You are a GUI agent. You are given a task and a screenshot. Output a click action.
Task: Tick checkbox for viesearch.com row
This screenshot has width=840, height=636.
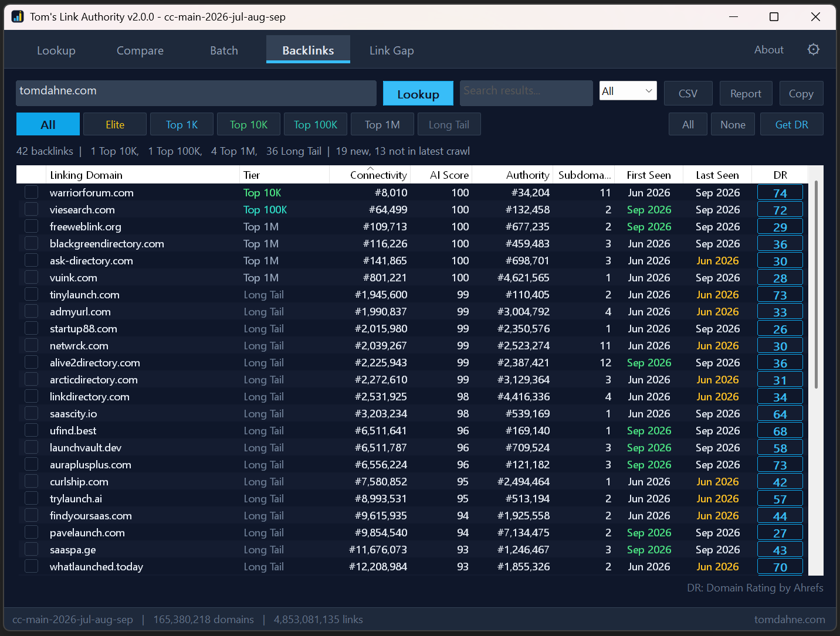tap(32, 209)
